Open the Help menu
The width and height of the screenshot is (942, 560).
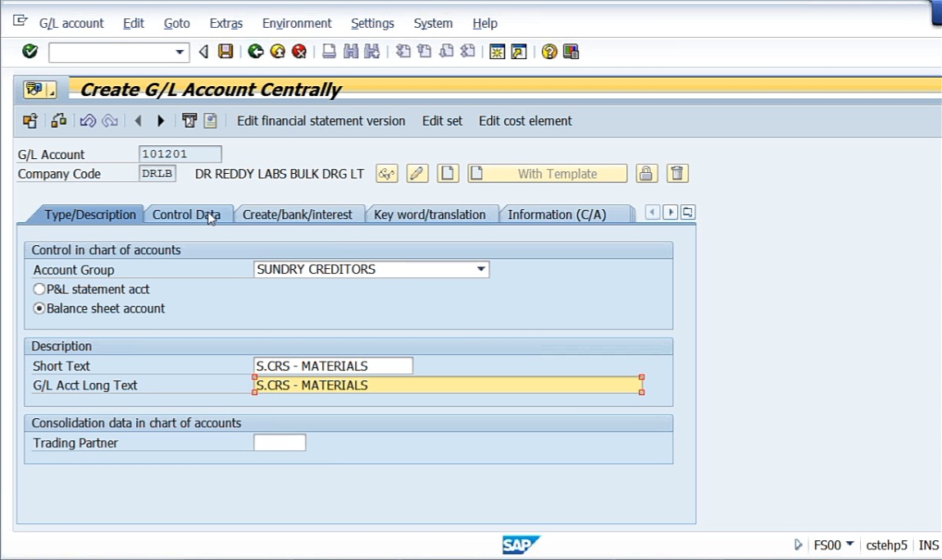click(x=485, y=24)
